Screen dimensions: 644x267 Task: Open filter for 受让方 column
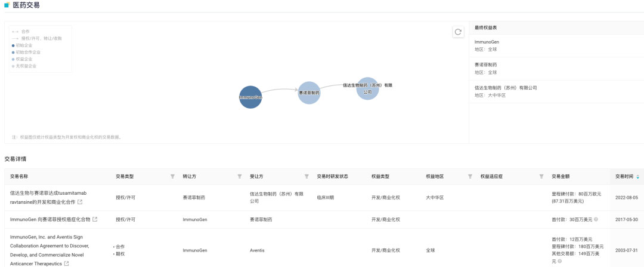(x=306, y=177)
